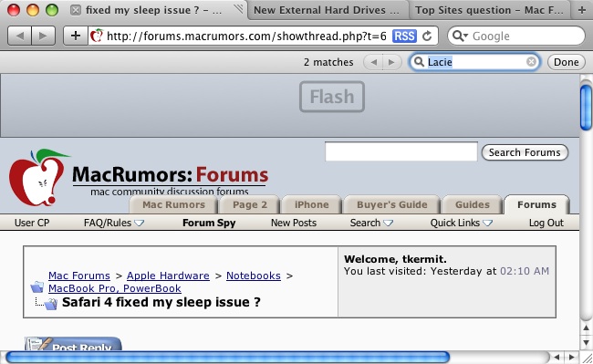The image size is (593, 364).
Task: Click the breadcrumb folder icon
Action: point(37,287)
